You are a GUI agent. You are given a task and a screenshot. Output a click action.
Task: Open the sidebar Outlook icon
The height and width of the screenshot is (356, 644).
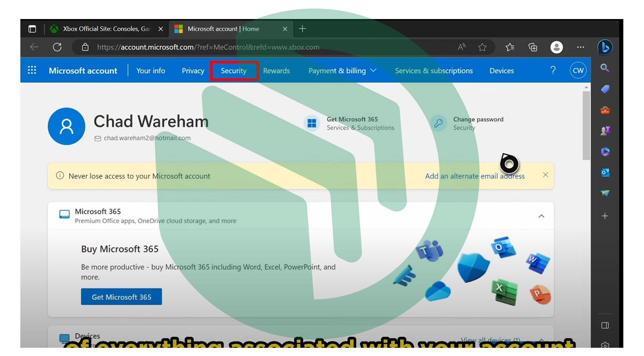[x=605, y=173]
